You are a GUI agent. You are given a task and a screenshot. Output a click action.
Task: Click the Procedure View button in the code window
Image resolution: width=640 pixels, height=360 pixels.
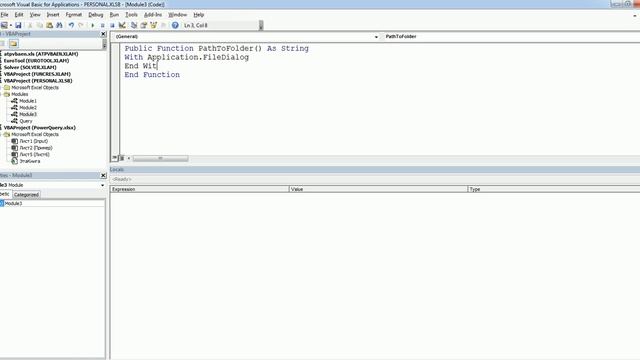tap(115, 158)
